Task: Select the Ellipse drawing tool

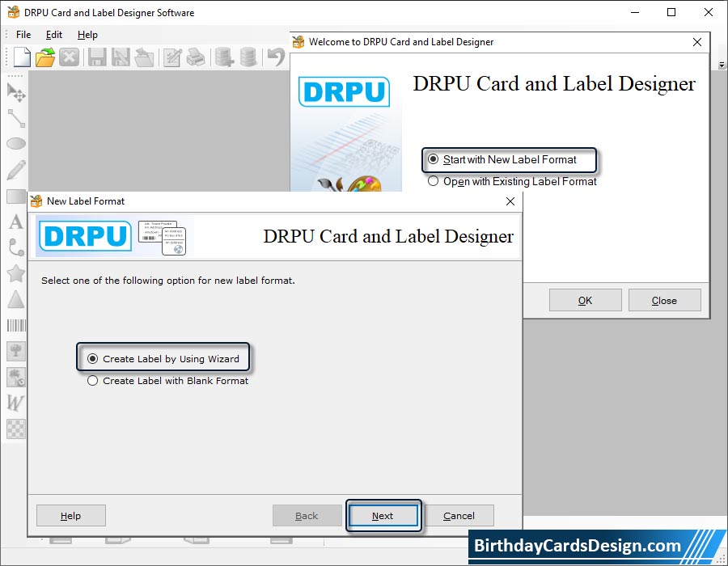Action: [16, 144]
